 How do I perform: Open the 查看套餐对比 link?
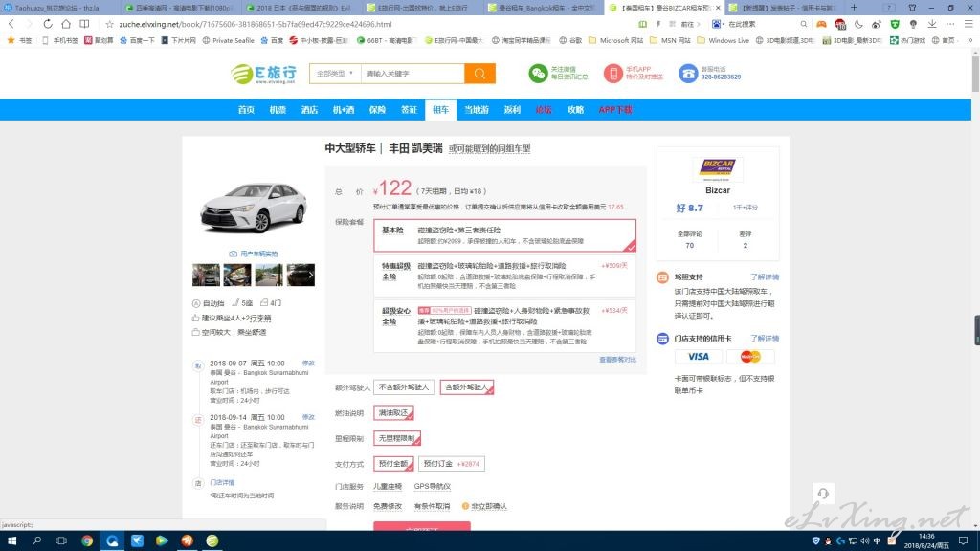pyautogui.click(x=617, y=360)
